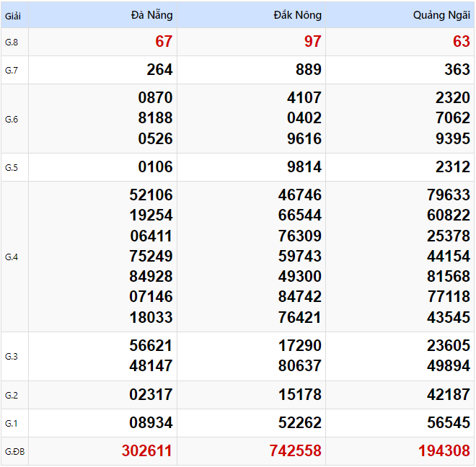Click the G.3 number 49894
The image size is (476, 467).
click(x=449, y=366)
